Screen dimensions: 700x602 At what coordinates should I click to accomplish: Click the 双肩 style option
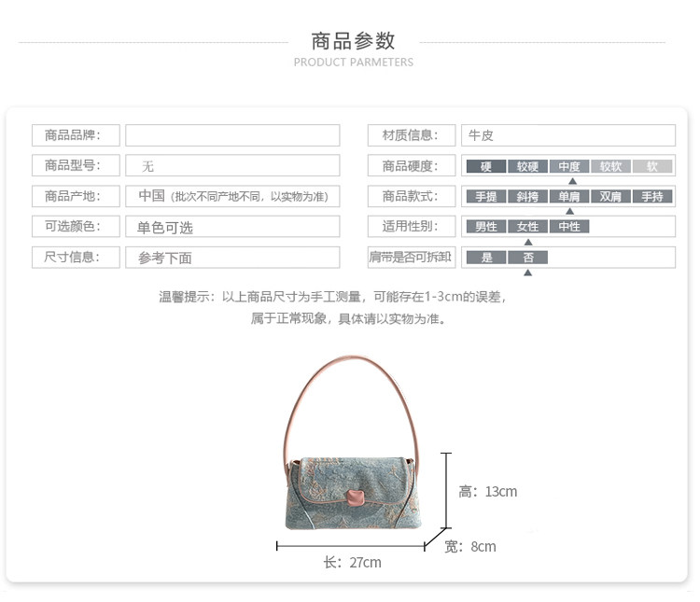pos(610,197)
